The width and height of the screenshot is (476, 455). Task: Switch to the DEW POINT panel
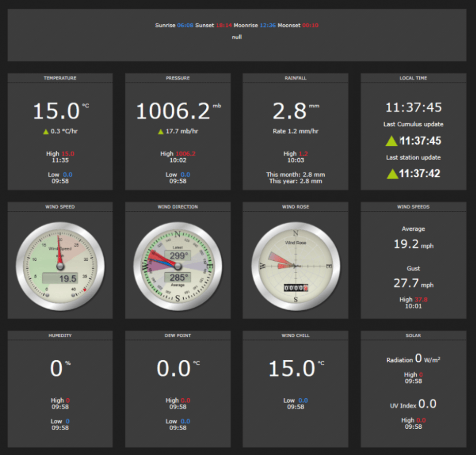pyautogui.click(x=177, y=335)
